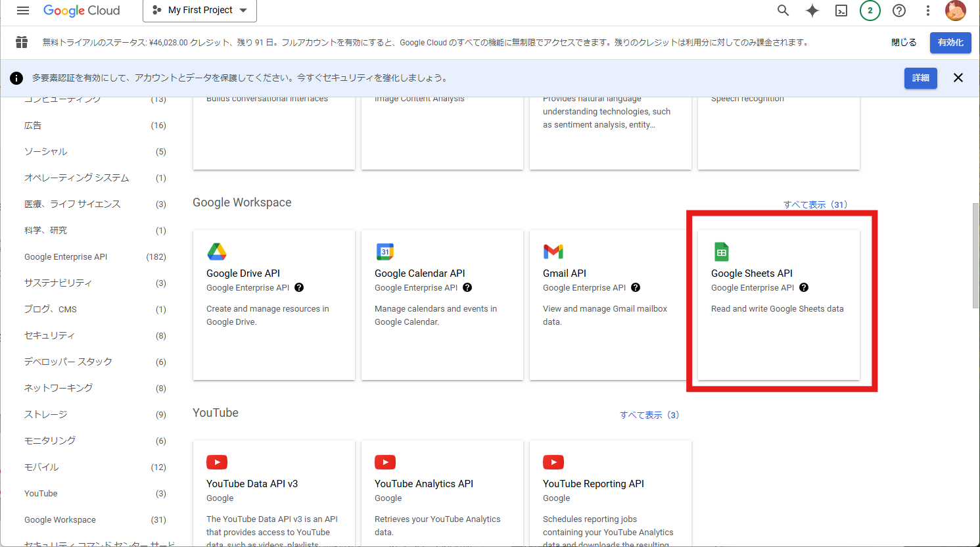Click the page vertical scrollbar thumb
This screenshot has height=547, width=980.
pos(975,255)
